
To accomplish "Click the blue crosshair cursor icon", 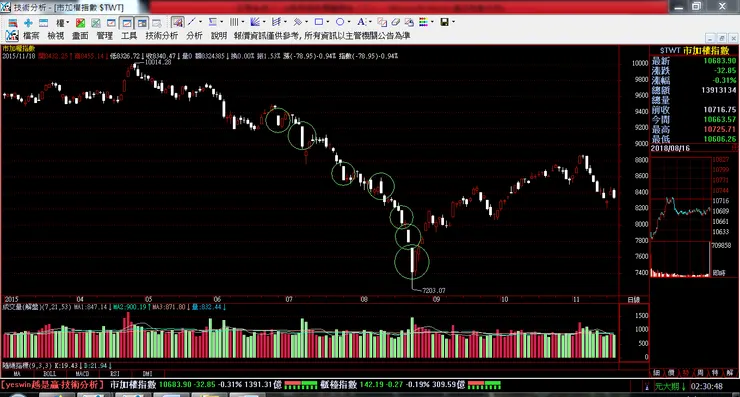I will [x=28, y=22].
